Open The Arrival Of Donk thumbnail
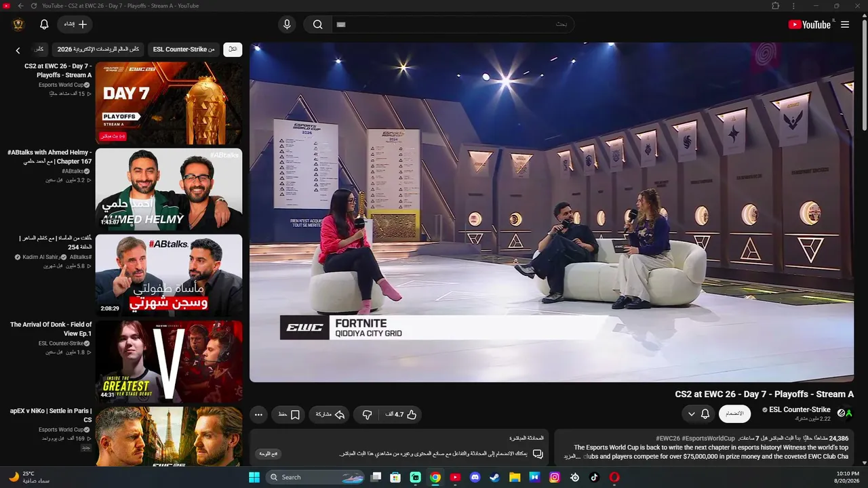Screen dimensions: 868x488 coord(169,362)
